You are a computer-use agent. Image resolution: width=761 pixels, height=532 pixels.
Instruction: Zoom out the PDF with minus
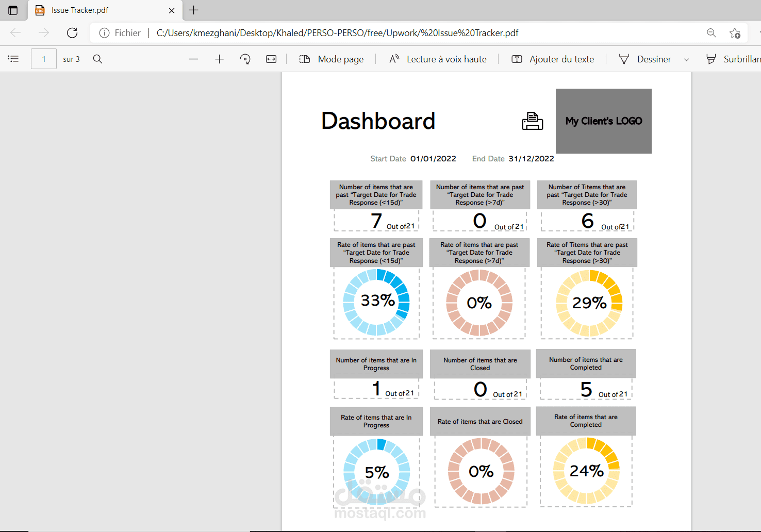(x=194, y=59)
